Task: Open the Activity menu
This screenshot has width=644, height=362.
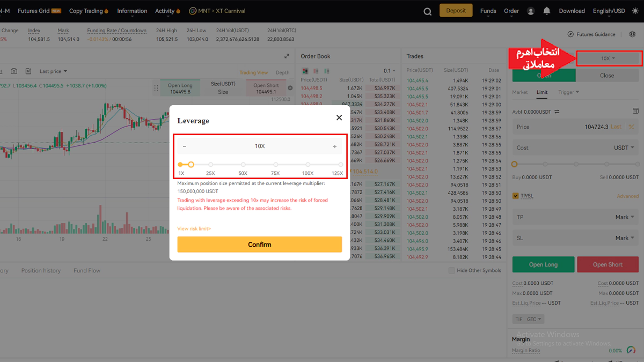Action: 167,11
